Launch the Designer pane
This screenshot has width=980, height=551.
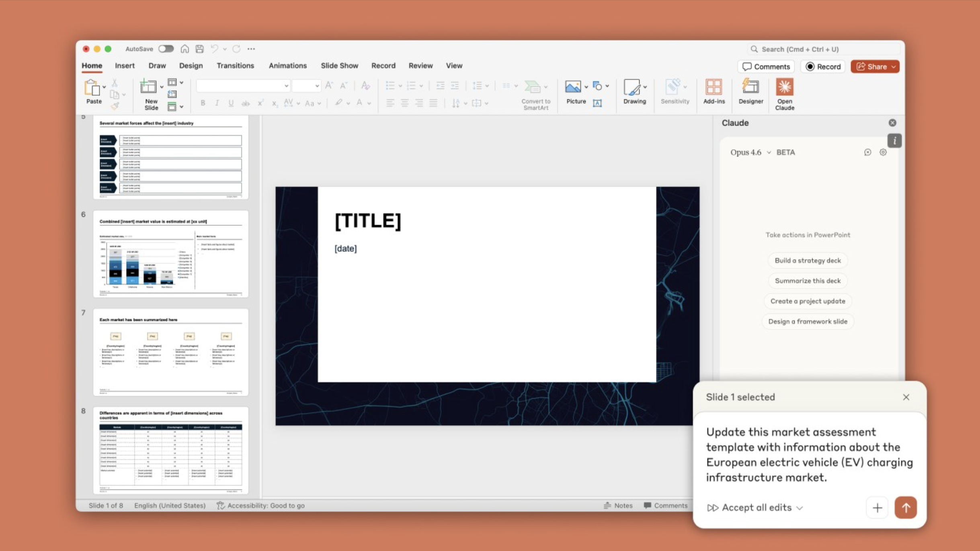(x=750, y=93)
